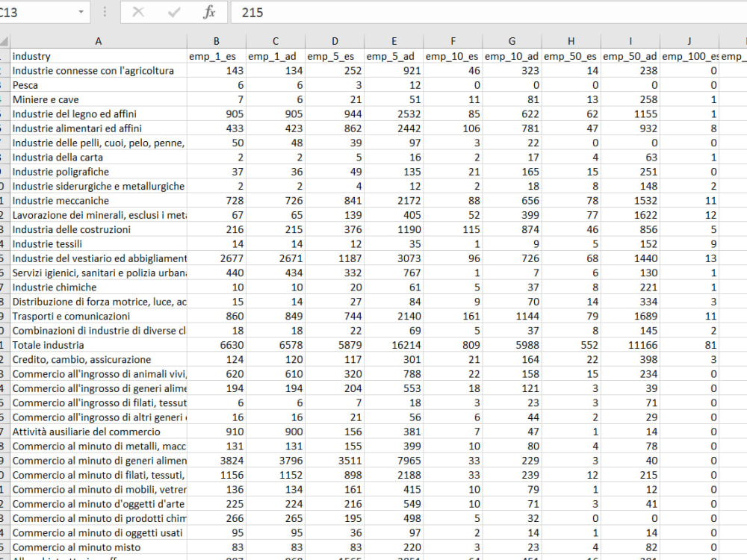This screenshot has width=747, height=560.
Task: Select column I header
Action: click(x=630, y=41)
